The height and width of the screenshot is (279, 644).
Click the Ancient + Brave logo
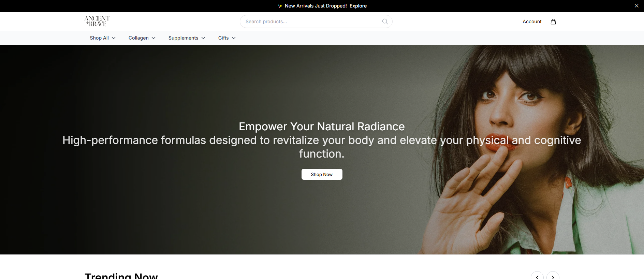pyautogui.click(x=97, y=21)
